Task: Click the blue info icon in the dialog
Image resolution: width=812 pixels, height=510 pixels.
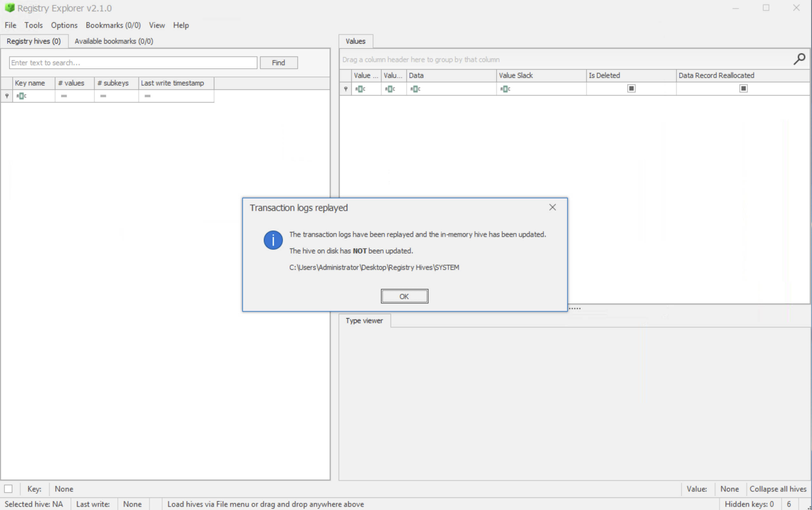Action: coord(273,240)
